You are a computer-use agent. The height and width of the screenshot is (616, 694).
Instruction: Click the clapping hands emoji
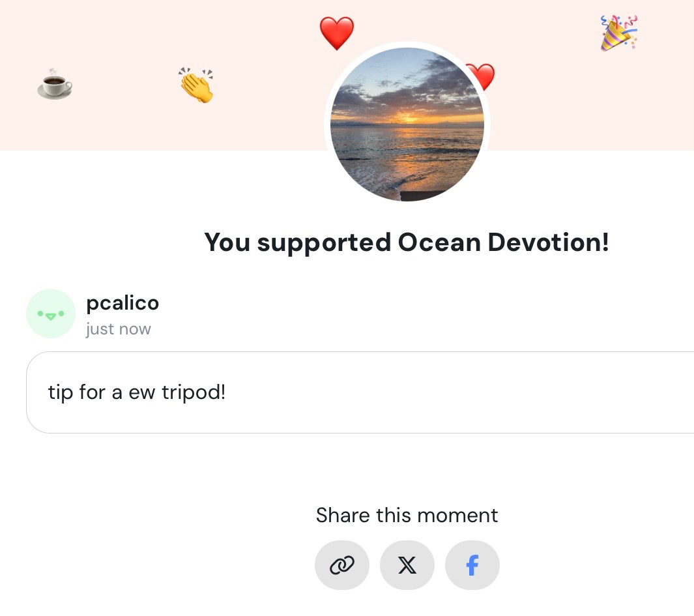coord(196,85)
